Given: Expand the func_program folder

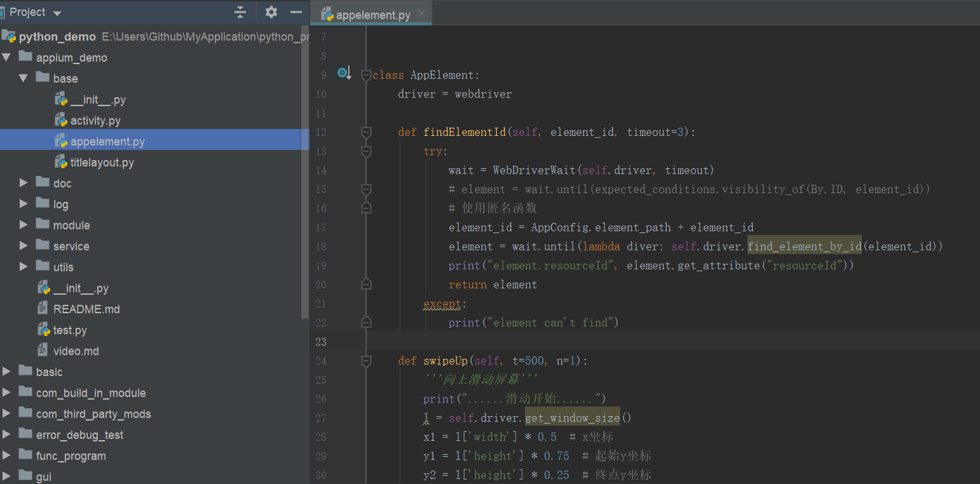Looking at the screenshot, I should 6,455.
